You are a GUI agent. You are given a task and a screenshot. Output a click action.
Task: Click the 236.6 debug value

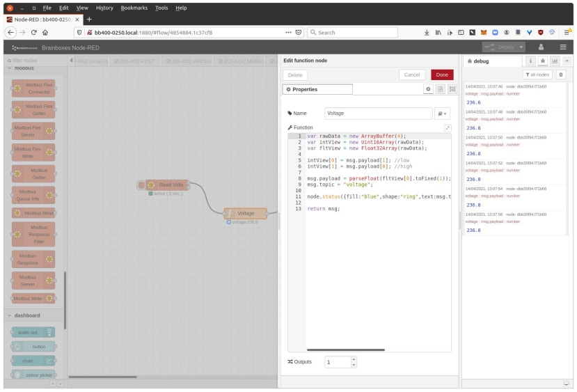[x=473, y=102]
